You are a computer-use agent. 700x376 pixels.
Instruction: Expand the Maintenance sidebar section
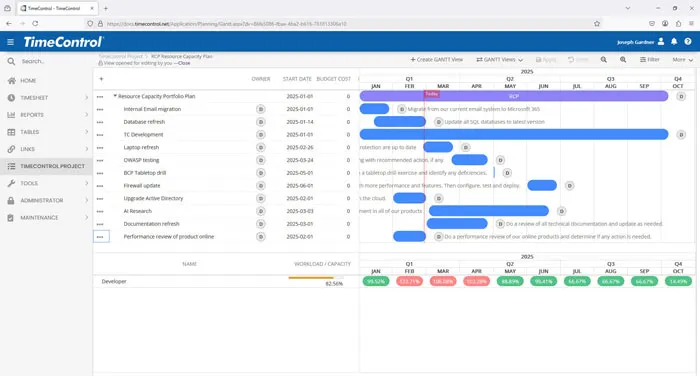(87, 218)
